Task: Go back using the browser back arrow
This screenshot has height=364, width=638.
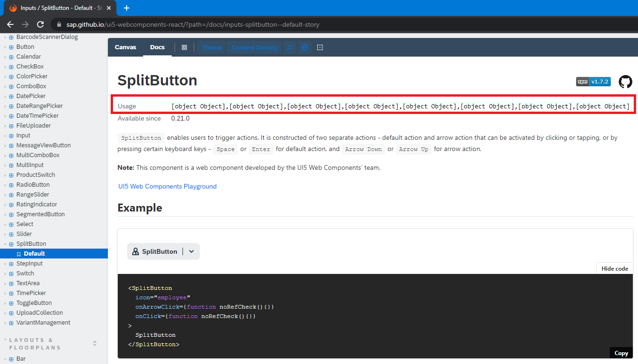Action: [10, 24]
